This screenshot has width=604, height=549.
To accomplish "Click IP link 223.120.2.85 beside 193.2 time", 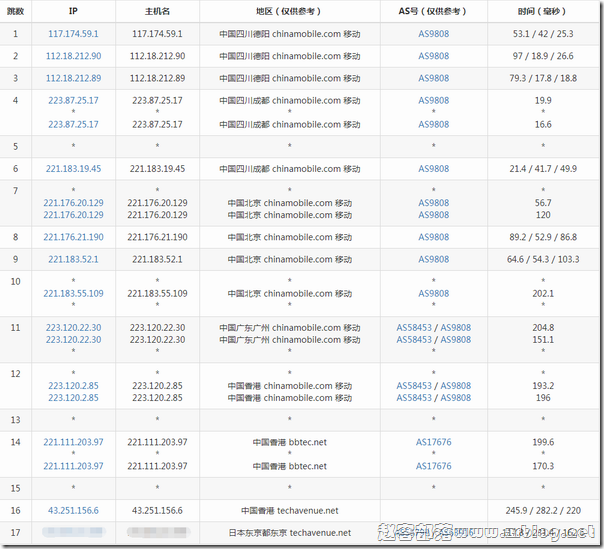I will [x=73, y=386].
